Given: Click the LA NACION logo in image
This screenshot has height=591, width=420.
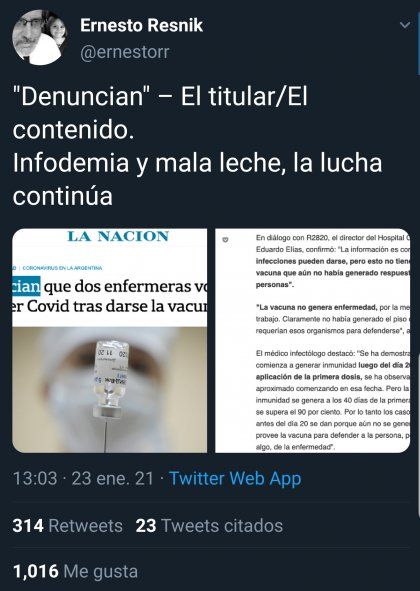Looking at the screenshot, I should (x=118, y=236).
